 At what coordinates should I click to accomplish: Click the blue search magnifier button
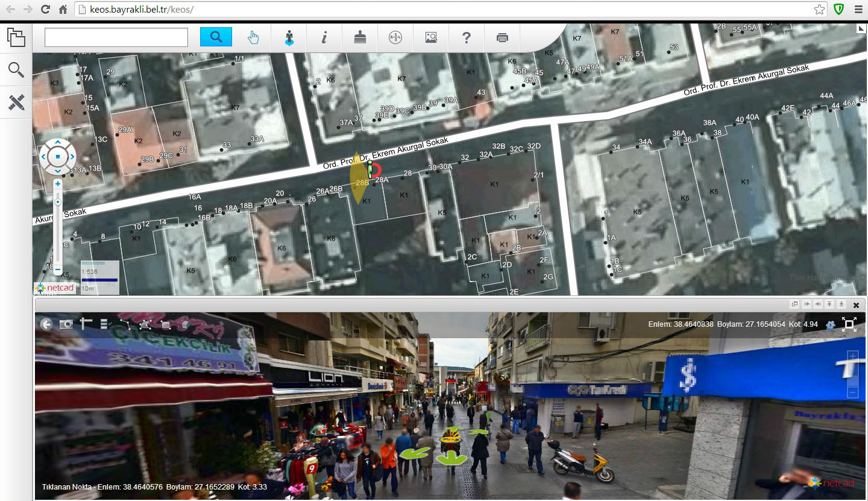point(216,37)
